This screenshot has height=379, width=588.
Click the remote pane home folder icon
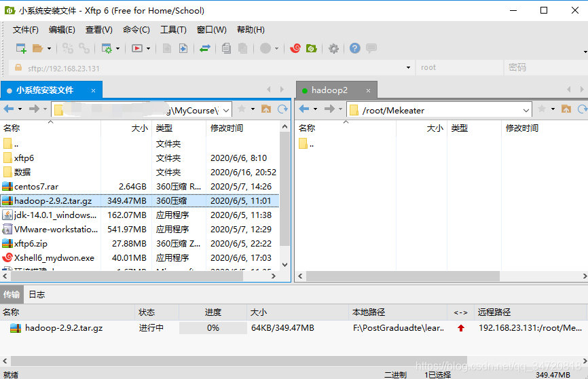[566, 109]
